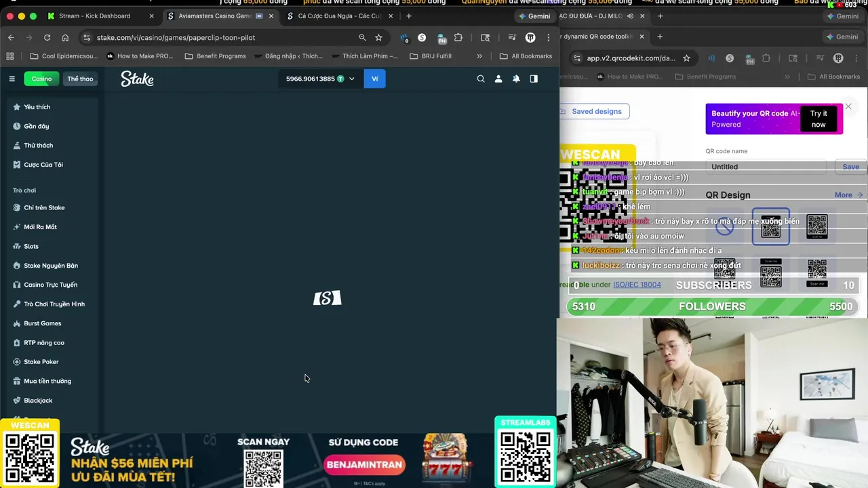Open the Extensions puzzle icon in stake.com window
The width and height of the screenshot is (868, 488).
click(x=458, y=38)
